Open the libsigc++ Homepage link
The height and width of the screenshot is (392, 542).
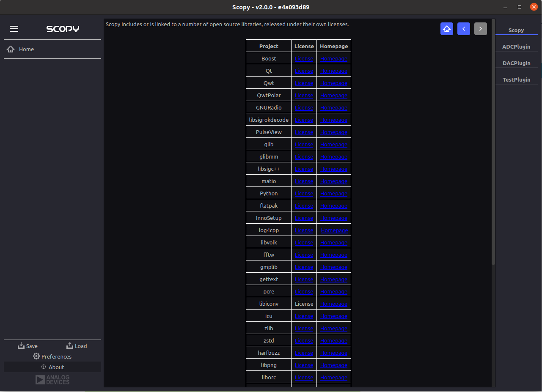click(334, 169)
